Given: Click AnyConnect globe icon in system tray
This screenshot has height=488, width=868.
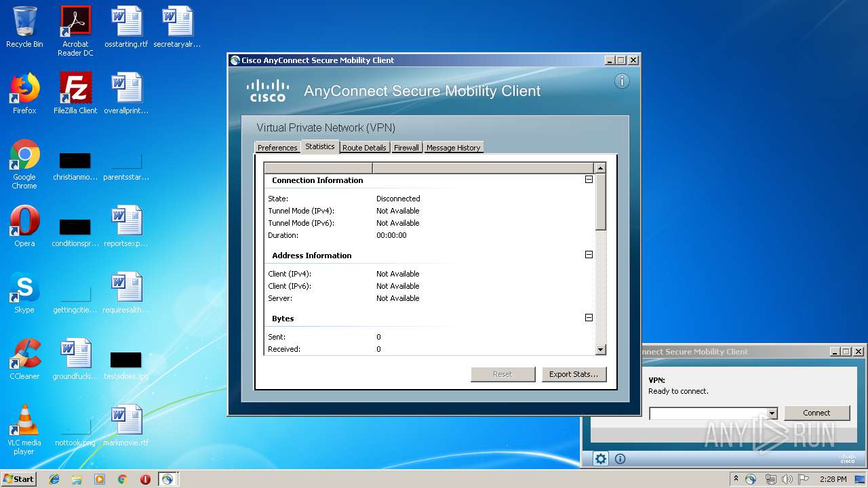Looking at the screenshot, I should point(751,479).
